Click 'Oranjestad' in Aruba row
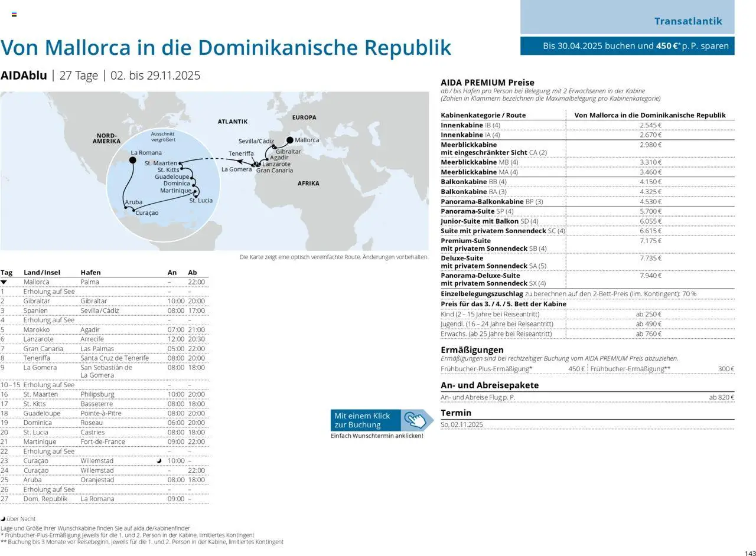Viewport: 756px width, 556px height. [x=97, y=480]
